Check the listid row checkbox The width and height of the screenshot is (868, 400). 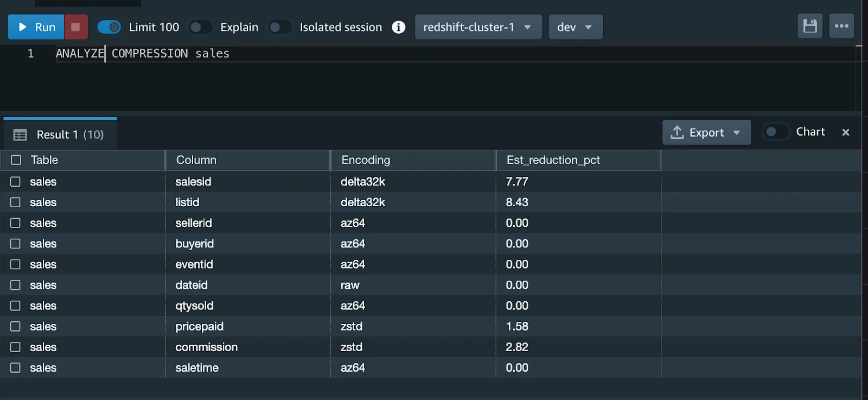coord(16,202)
